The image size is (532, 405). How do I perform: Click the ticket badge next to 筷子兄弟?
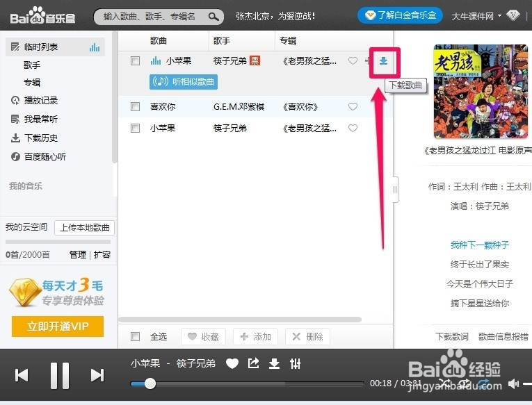[255, 60]
